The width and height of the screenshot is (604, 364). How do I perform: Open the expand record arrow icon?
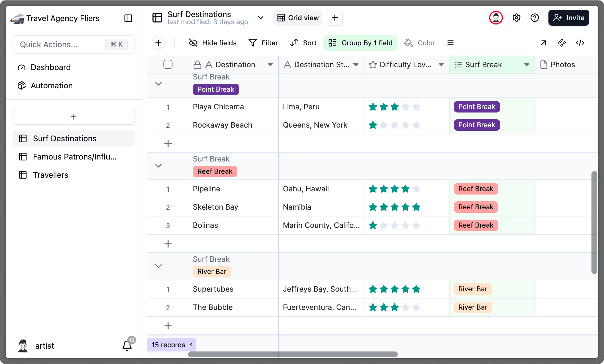click(544, 43)
